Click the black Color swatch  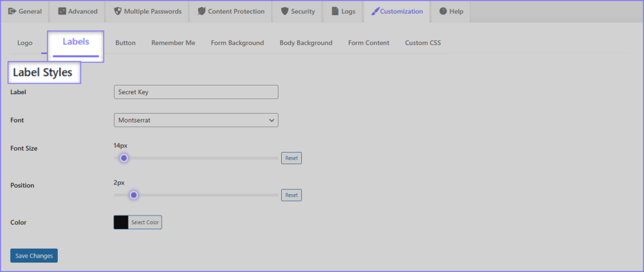point(121,222)
